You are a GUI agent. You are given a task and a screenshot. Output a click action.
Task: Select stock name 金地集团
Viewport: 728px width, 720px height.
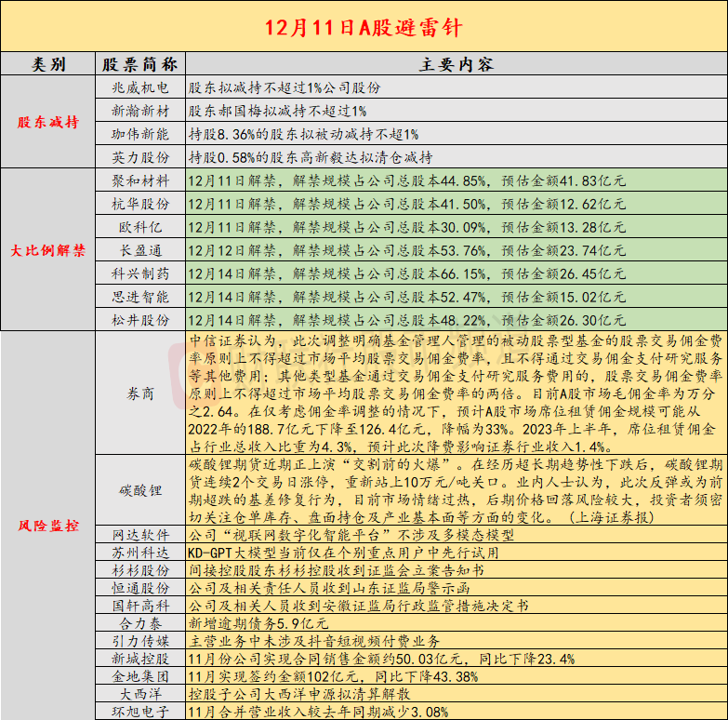click(x=140, y=676)
